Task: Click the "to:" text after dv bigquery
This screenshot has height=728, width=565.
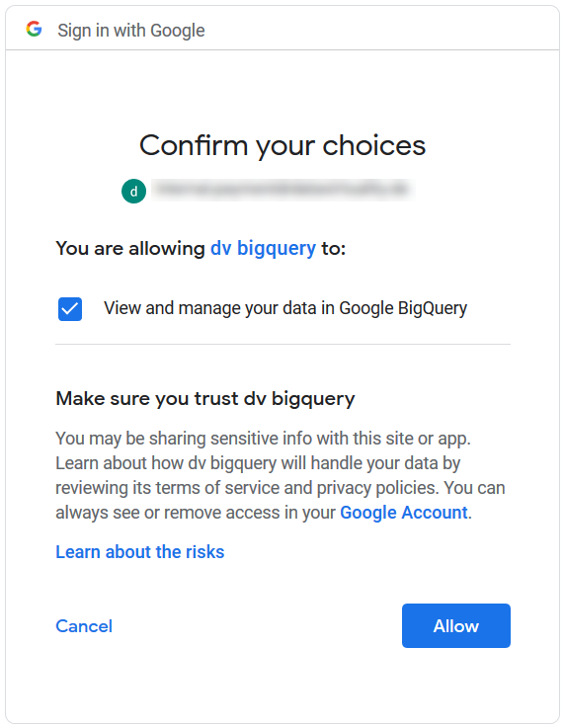Action: point(333,248)
